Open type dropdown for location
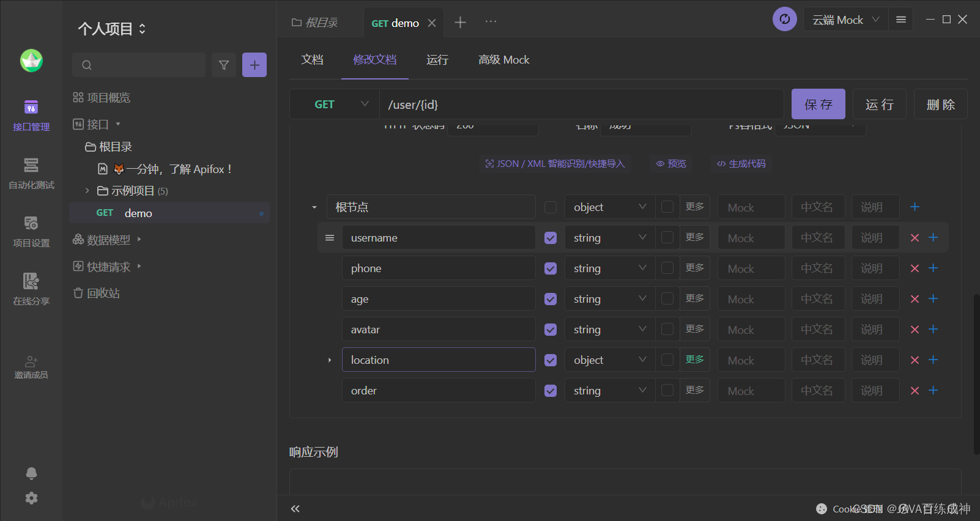980x521 pixels. pyautogui.click(x=609, y=360)
